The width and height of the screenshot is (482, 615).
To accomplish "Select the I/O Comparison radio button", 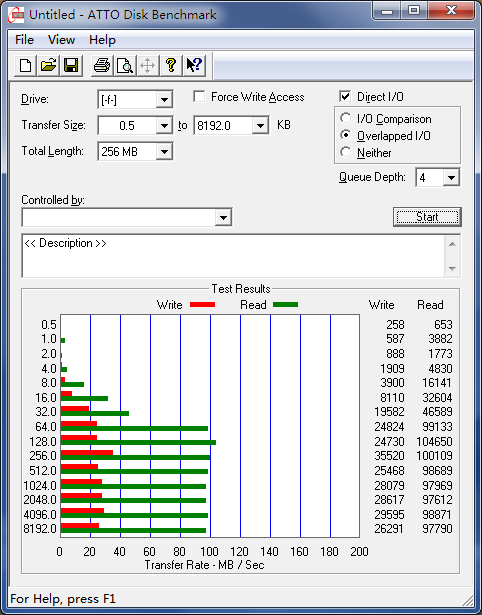I will click(x=346, y=118).
